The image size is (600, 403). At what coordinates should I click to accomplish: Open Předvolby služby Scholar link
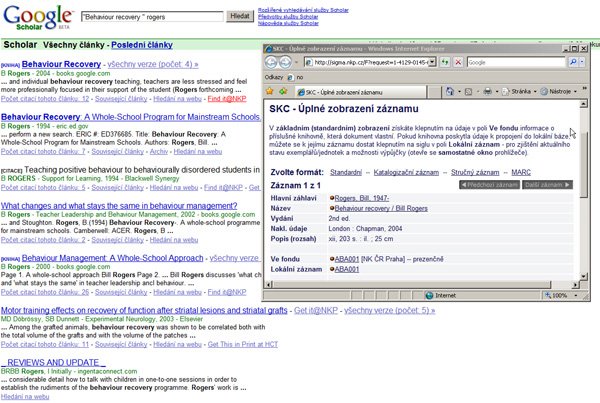(x=288, y=16)
